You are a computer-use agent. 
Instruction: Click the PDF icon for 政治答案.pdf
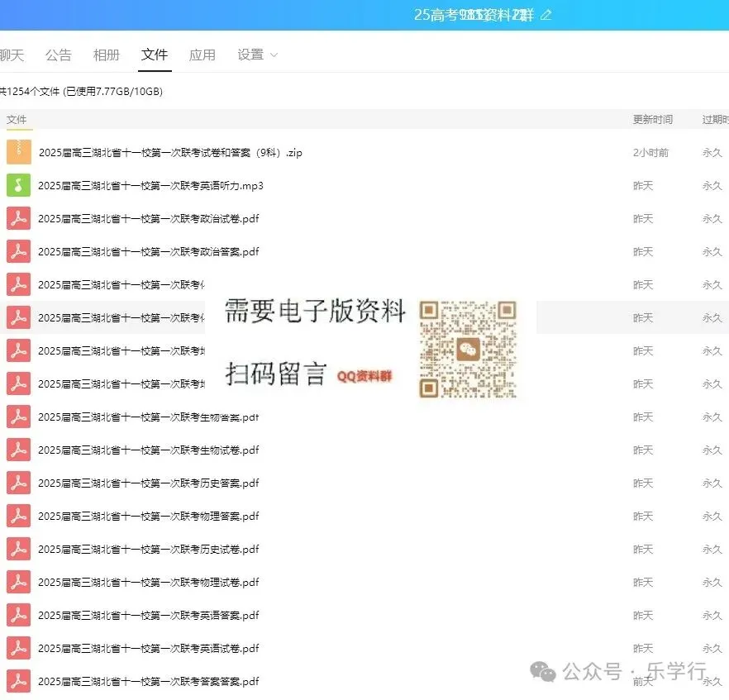click(18, 251)
